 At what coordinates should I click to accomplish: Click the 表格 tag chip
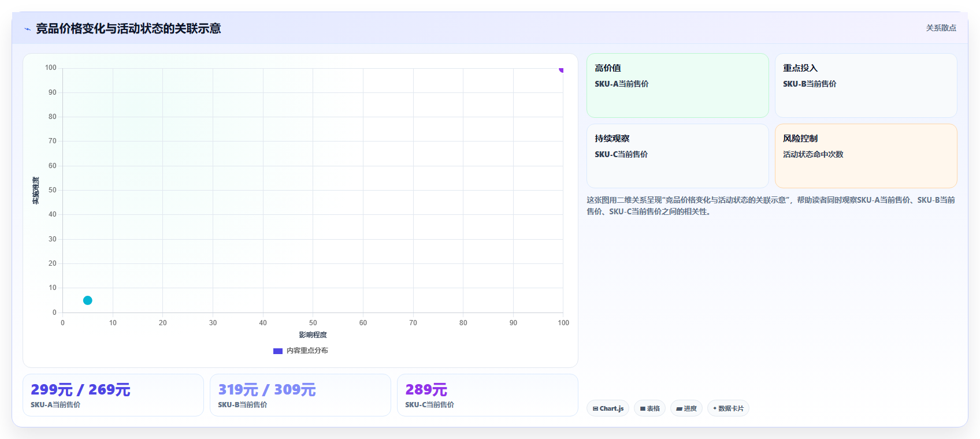coord(650,408)
